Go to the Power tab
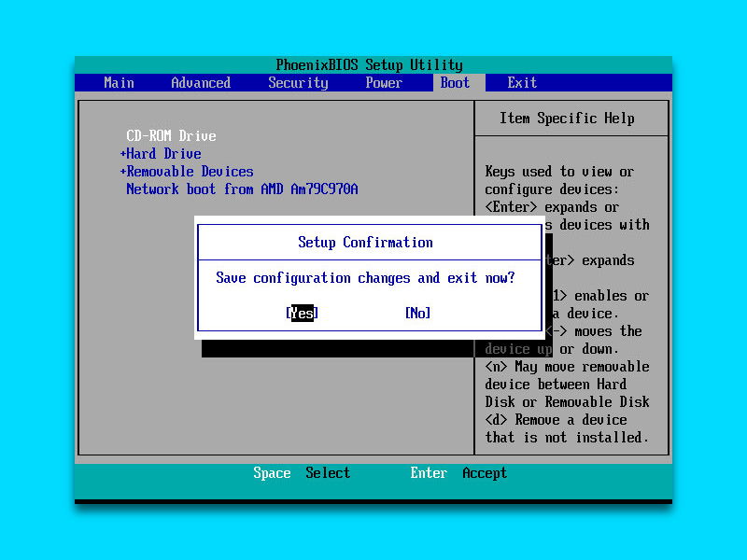 [384, 83]
